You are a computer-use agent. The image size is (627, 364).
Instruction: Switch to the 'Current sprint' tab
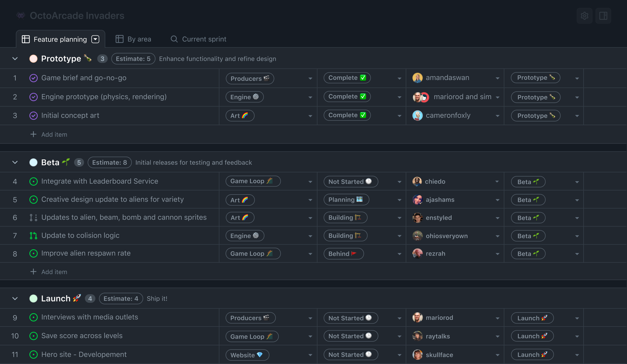tap(204, 39)
